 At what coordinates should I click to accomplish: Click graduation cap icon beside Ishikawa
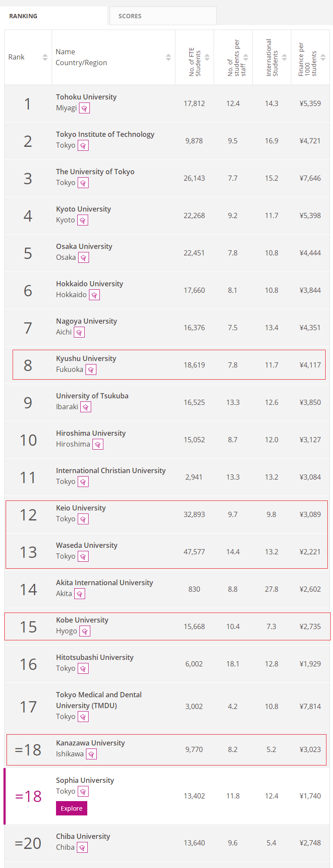tap(91, 754)
